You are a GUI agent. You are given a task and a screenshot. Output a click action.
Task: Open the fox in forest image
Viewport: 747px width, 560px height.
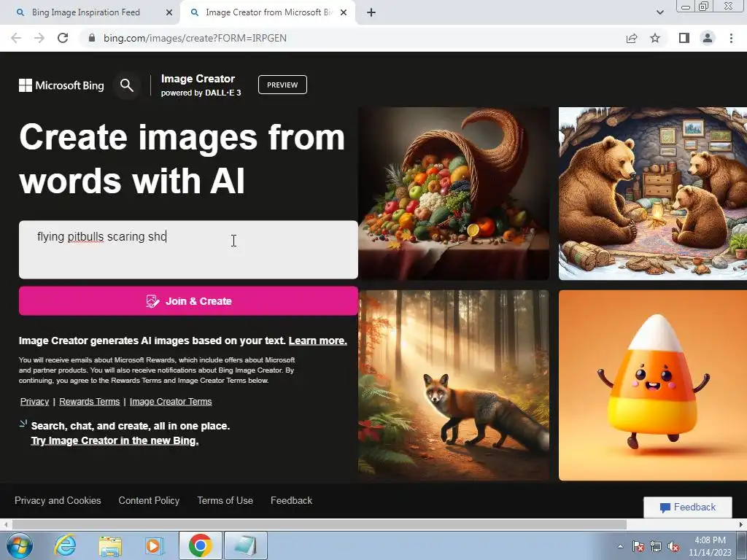[x=454, y=385]
